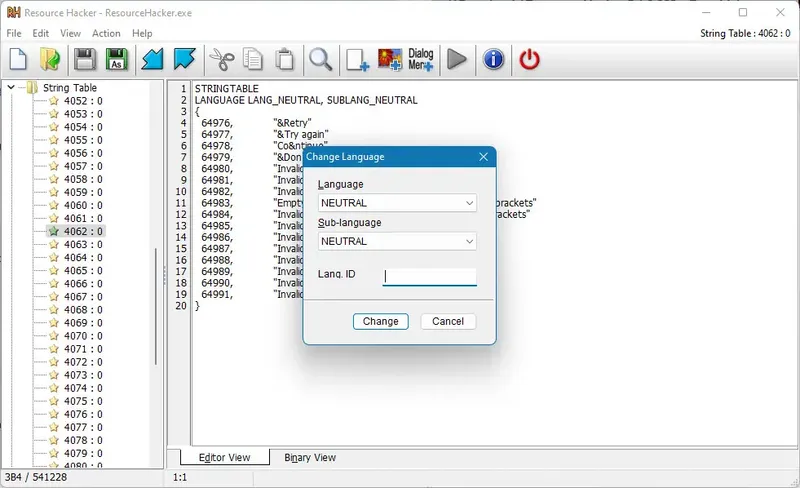The width and height of the screenshot is (800, 488).
Task: Open the blue info About icon
Action: [493, 59]
